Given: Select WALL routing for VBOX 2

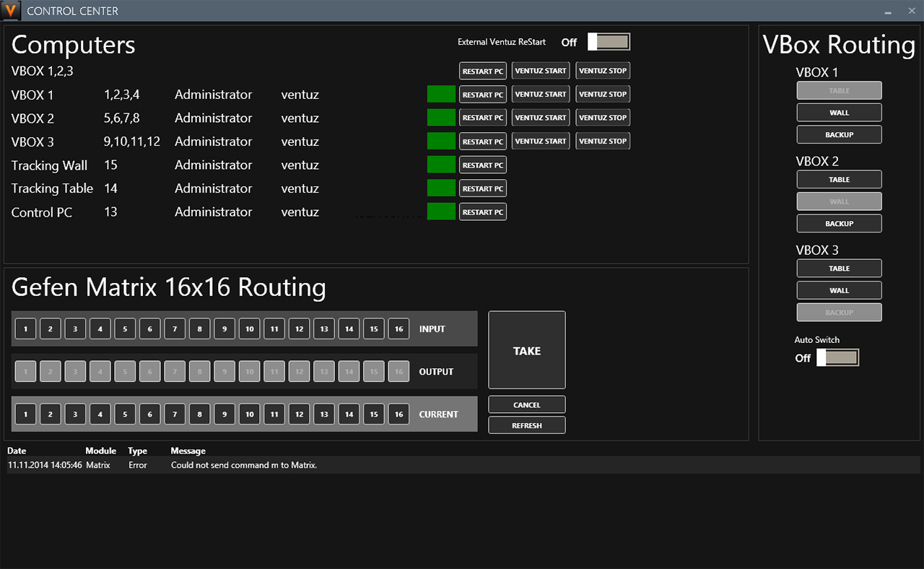Looking at the screenshot, I should pyautogui.click(x=840, y=201).
